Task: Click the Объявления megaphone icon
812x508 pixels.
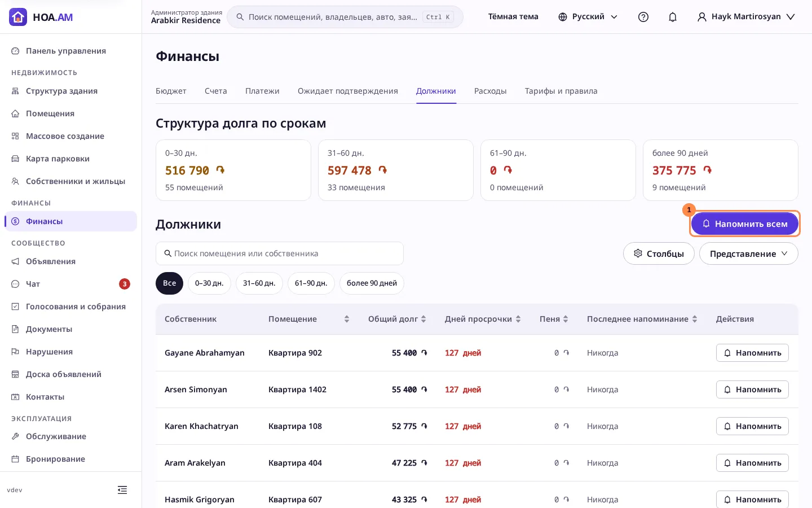Action: coord(15,261)
